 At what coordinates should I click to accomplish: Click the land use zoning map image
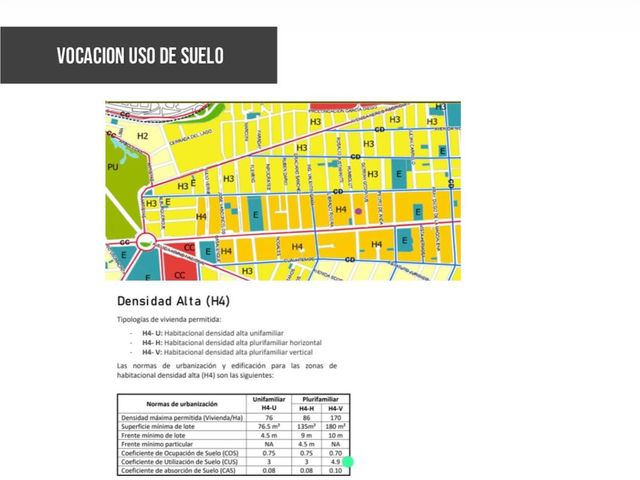coord(283,191)
